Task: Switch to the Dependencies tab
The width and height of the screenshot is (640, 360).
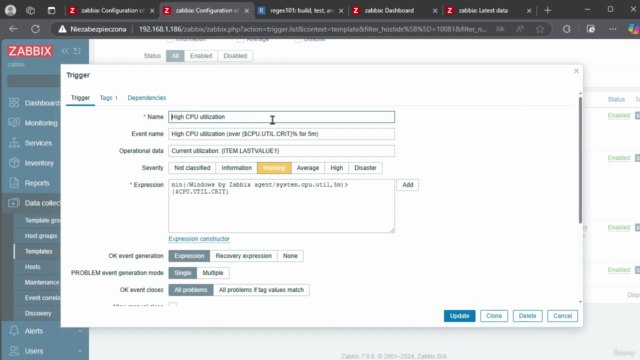Action: click(147, 98)
